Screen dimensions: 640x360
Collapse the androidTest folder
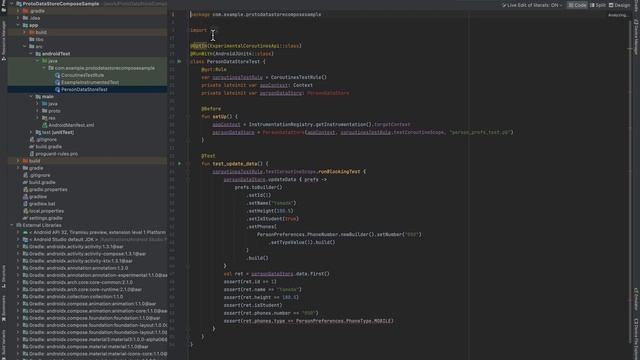coord(31,54)
